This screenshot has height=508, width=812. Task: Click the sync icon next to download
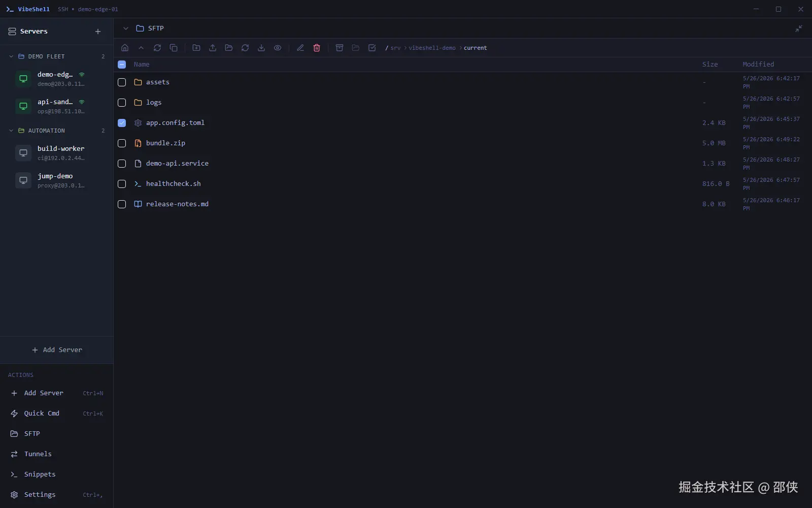click(x=245, y=48)
